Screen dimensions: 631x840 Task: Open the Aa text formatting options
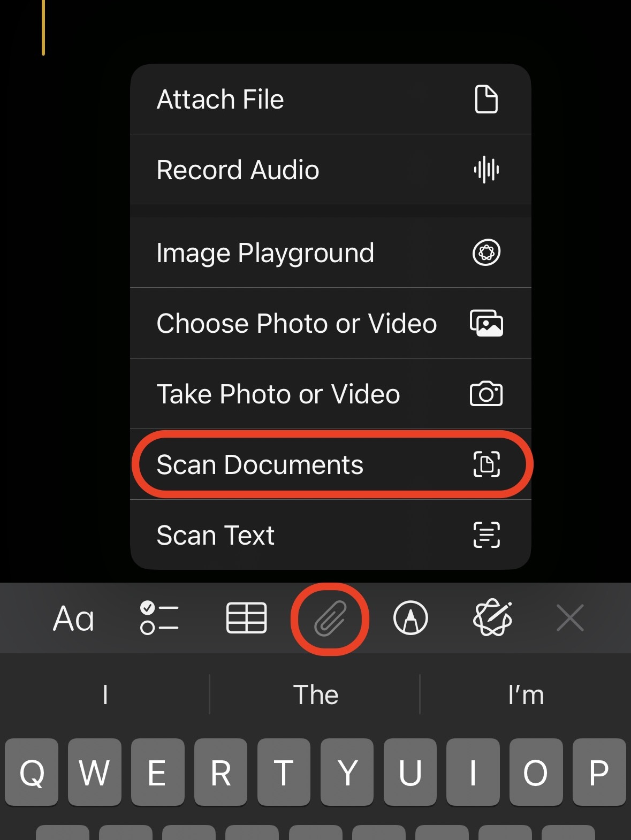(x=74, y=619)
